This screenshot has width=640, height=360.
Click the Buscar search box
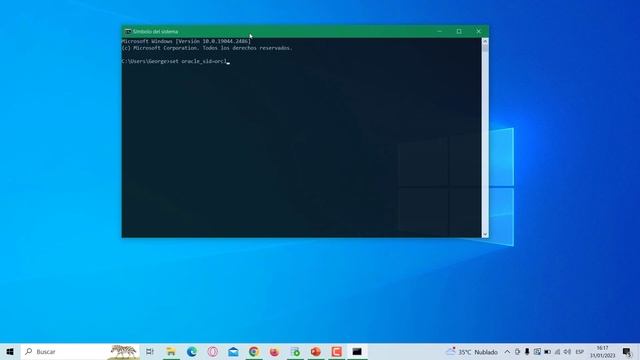tap(80, 351)
